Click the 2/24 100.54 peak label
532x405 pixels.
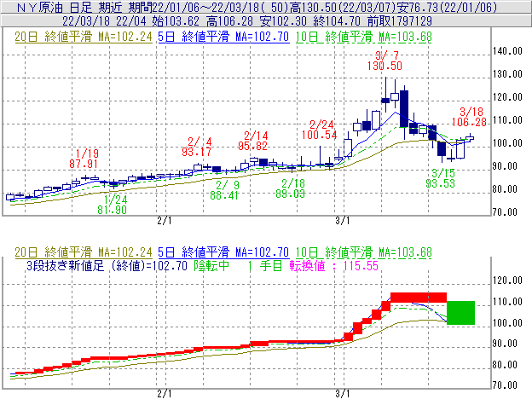323,130
